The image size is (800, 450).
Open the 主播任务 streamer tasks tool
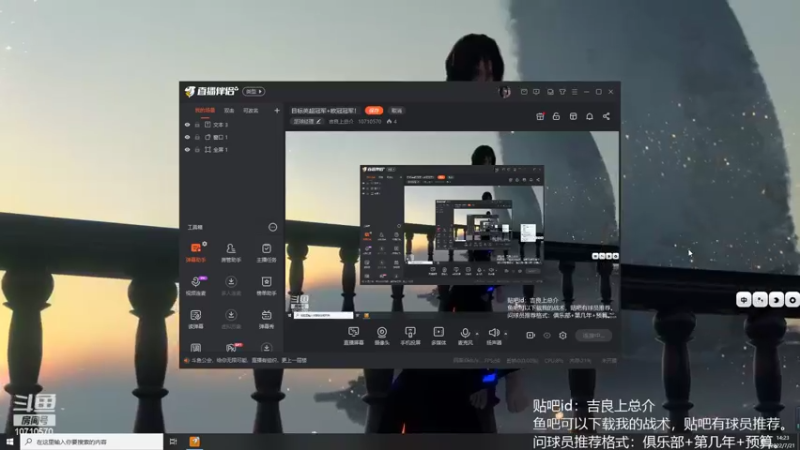coord(266,252)
